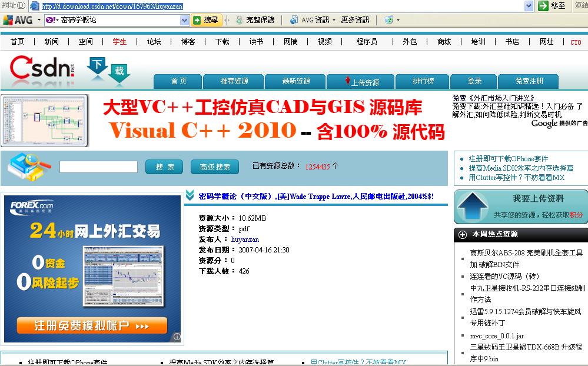Open 外包 in top navigation
The width and height of the screenshot is (588, 366).
click(x=410, y=42)
